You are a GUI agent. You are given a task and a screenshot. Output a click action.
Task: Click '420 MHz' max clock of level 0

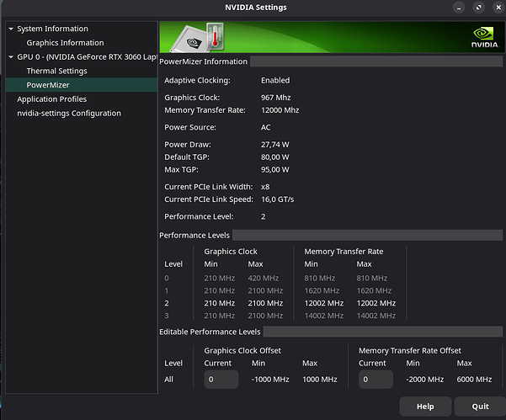click(x=264, y=278)
